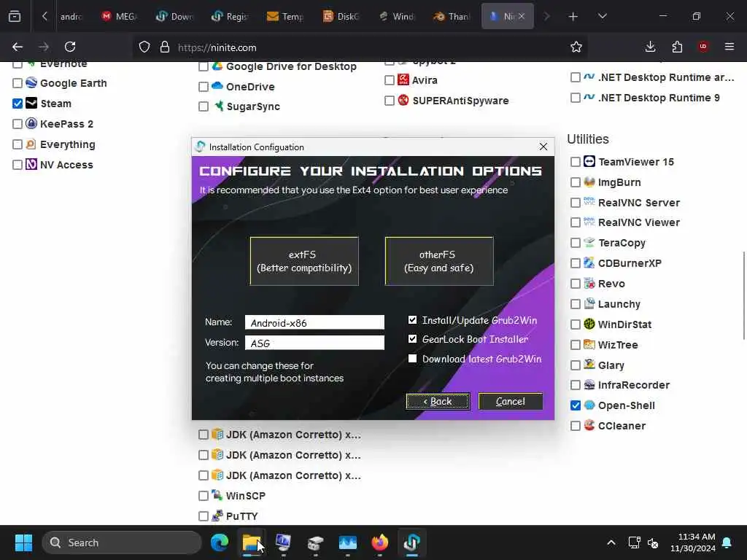747x560 pixels.
Task: Uncheck the Open-Shell checkbox
Action: [576, 405]
